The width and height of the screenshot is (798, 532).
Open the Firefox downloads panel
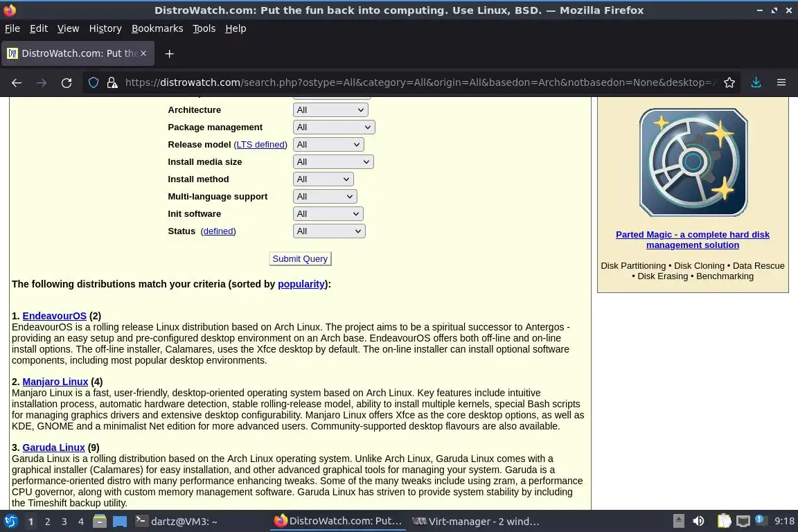pyautogui.click(x=756, y=82)
